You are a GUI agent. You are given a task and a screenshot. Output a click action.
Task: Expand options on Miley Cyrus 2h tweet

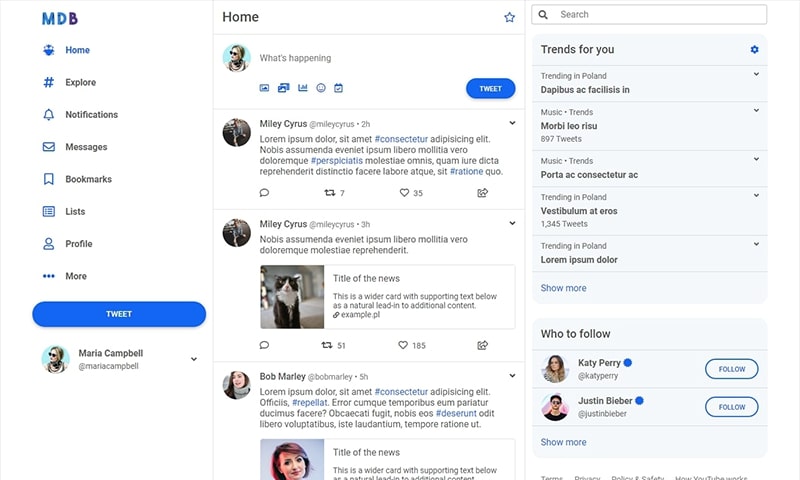click(512, 123)
